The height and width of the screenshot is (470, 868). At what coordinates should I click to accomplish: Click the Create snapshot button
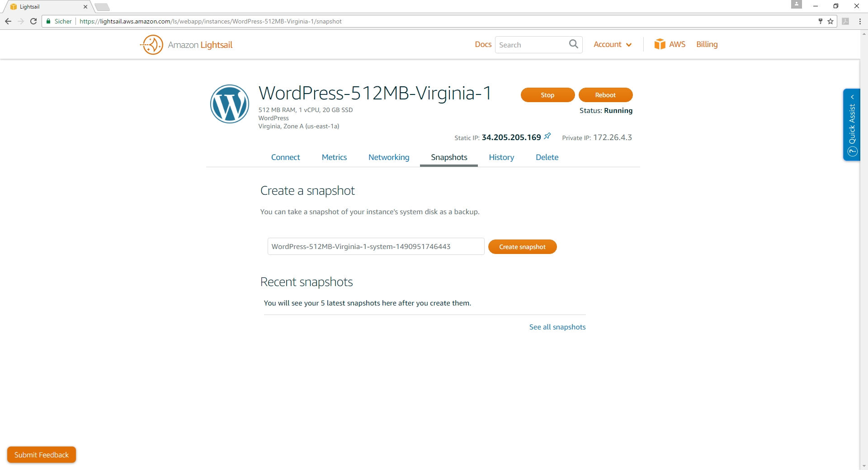tap(522, 247)
